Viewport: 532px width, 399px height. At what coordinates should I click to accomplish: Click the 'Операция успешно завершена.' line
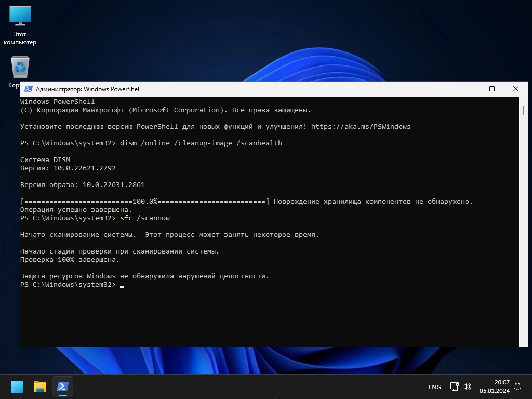[76, 210]
